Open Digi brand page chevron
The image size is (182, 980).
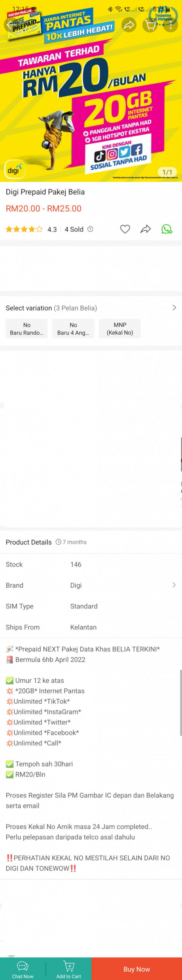(x=174, y=585)
